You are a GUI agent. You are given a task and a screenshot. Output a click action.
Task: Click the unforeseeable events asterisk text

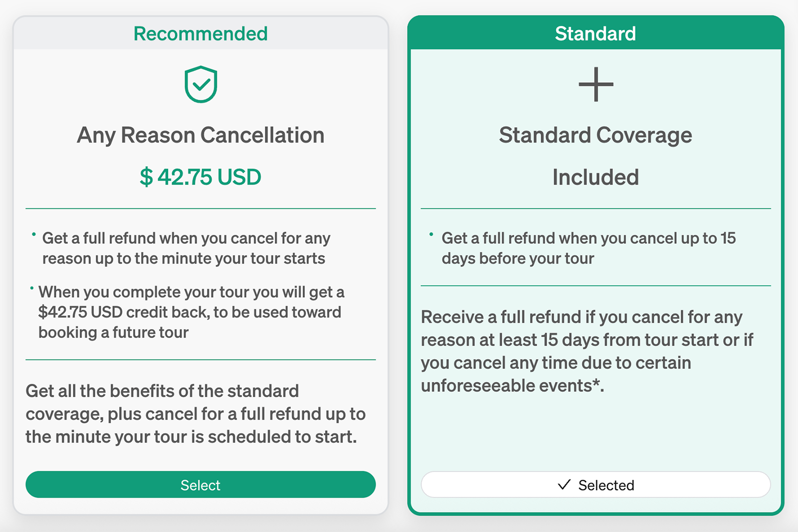click(x=513, y=386)
